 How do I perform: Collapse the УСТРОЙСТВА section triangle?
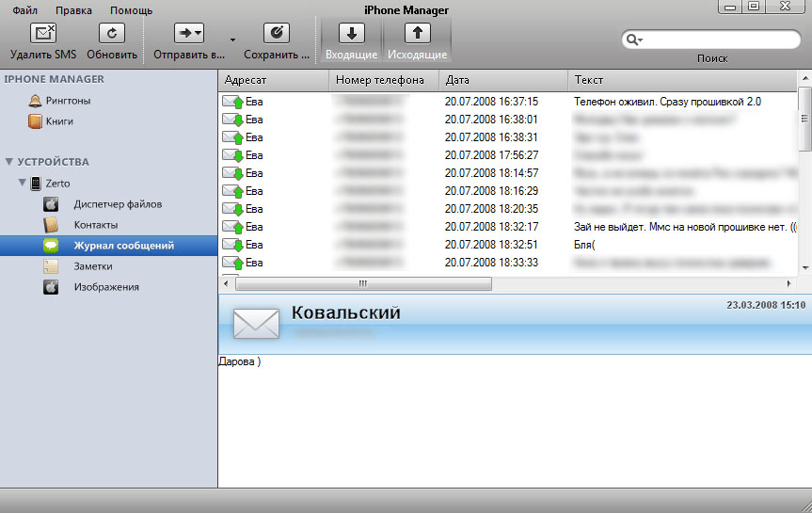click(8, 162)
